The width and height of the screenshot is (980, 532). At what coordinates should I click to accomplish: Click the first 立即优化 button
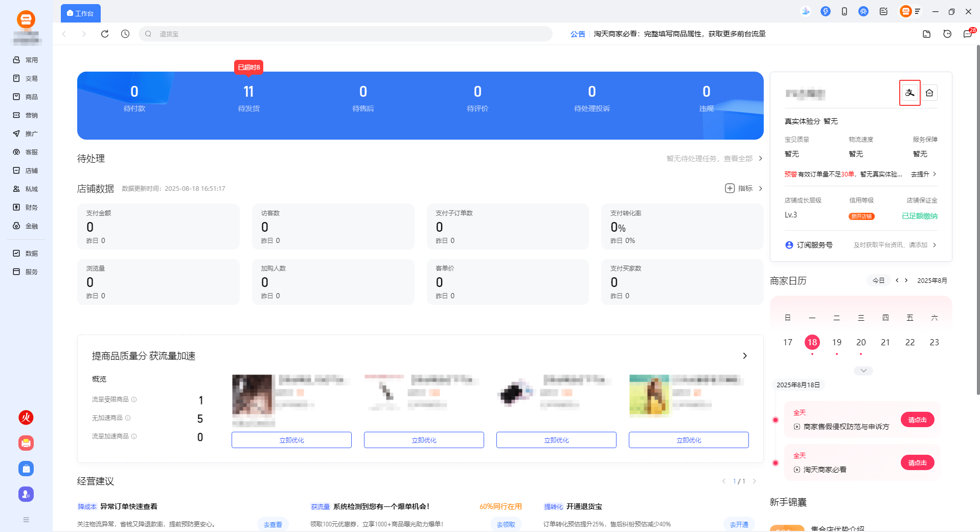click(x=291, y=440)
